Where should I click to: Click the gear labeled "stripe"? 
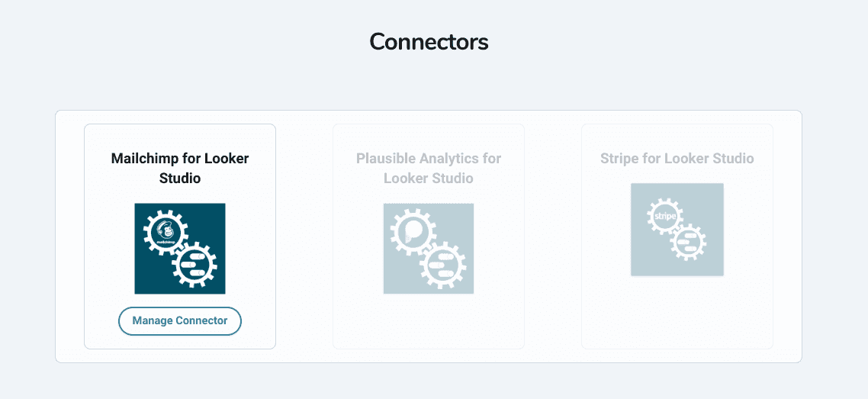point(665,216)
